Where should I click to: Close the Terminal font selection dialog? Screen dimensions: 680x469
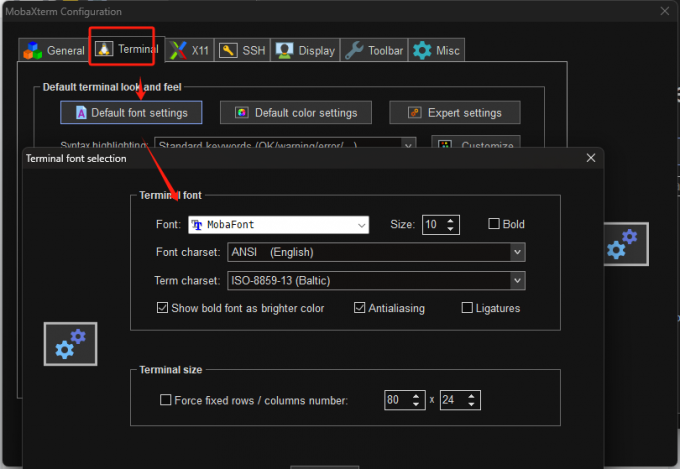click(591, 158)
